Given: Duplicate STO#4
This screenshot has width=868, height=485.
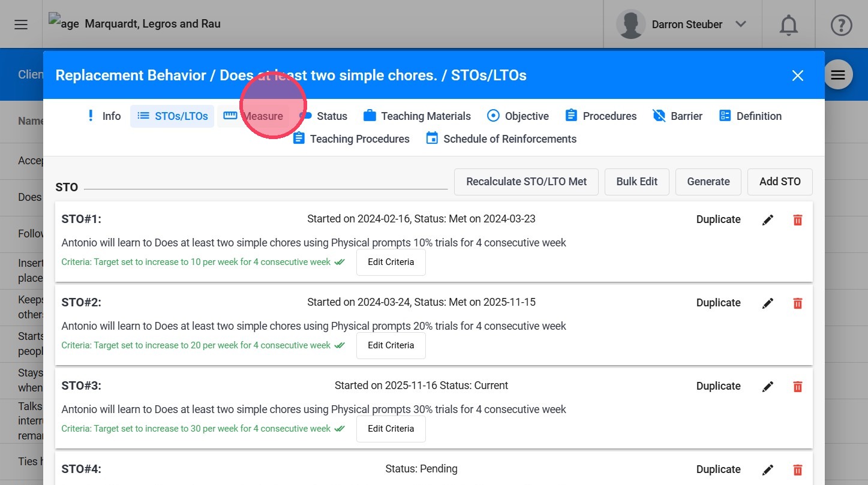Looking at the screenshot, I should coord(718,469).
